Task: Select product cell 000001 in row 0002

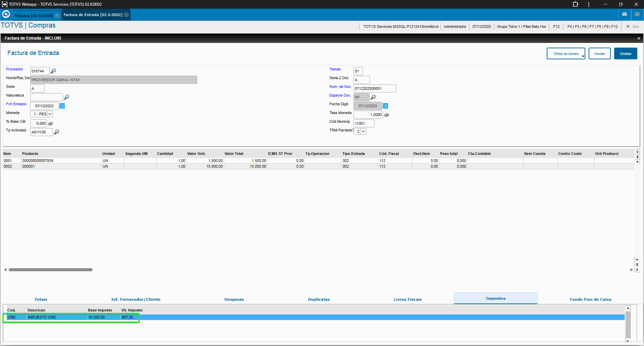Action: (x=61, y=166)
